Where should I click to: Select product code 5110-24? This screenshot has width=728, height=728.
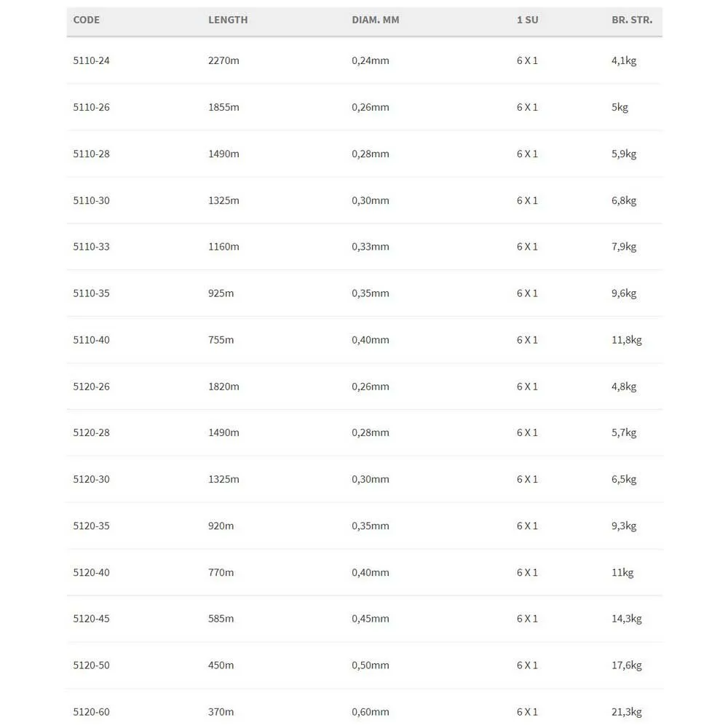[92, 60]
